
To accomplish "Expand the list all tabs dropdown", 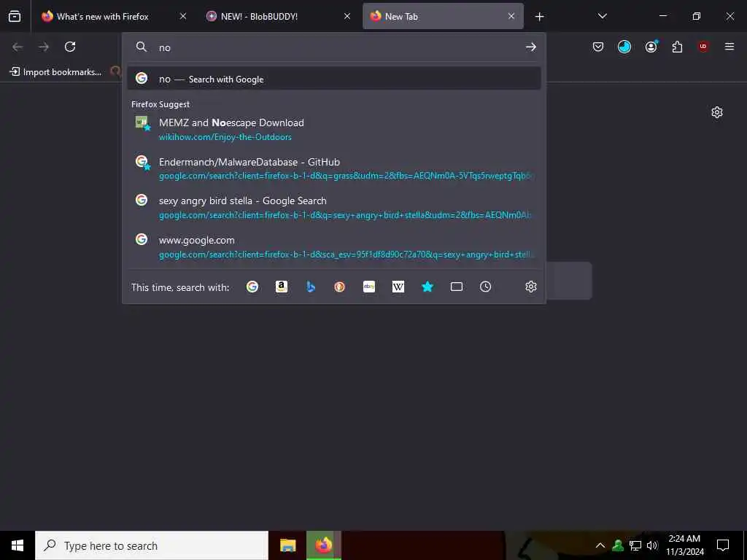I will pos(602,16).
